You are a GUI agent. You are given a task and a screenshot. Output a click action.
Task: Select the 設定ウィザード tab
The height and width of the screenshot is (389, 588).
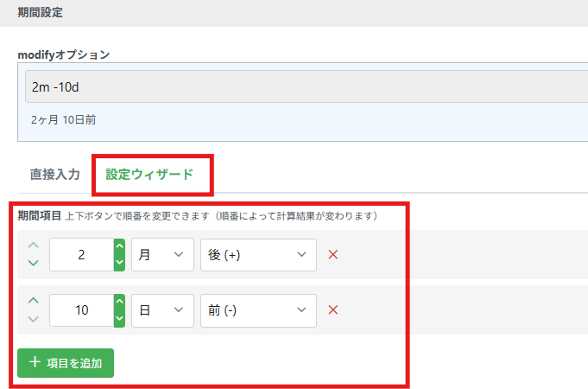[149, 174]
